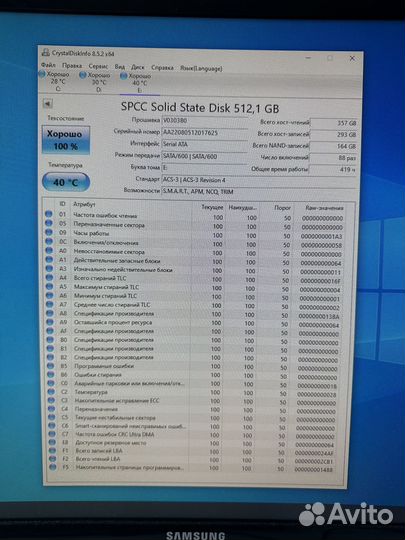405x540 pixels.
Task: Click the Хорошо 100 % health status button
Action: [x=66, y=139]
